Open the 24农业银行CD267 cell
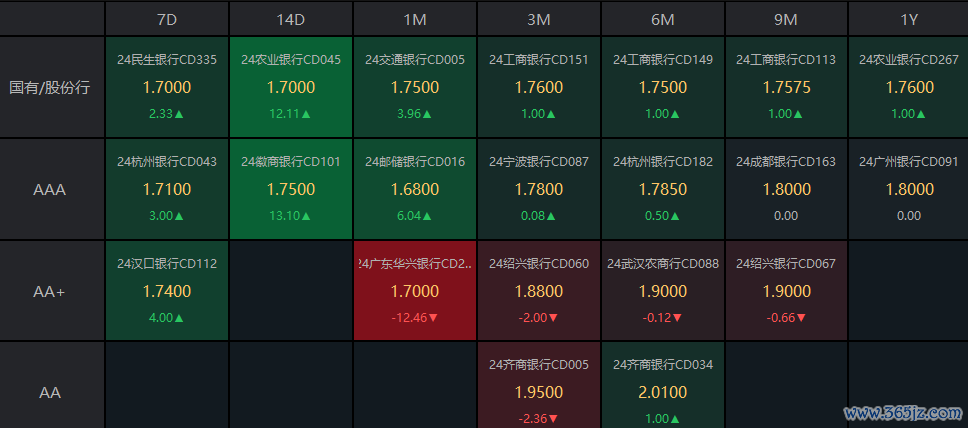968x428 pixels. 908,87
